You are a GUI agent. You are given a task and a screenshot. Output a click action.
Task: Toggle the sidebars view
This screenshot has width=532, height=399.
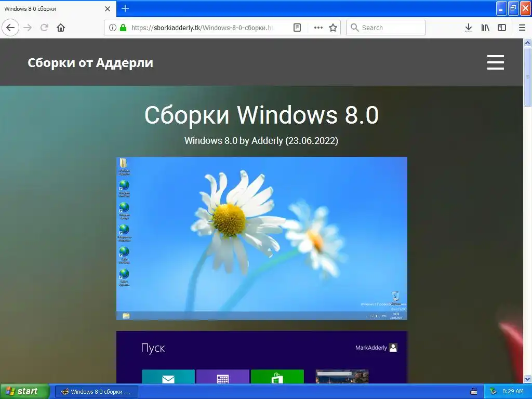[x=502, y=28]
